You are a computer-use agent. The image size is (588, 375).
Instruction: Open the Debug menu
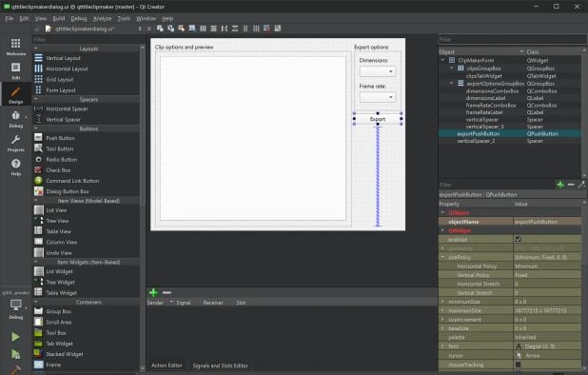tap(79, 18)
